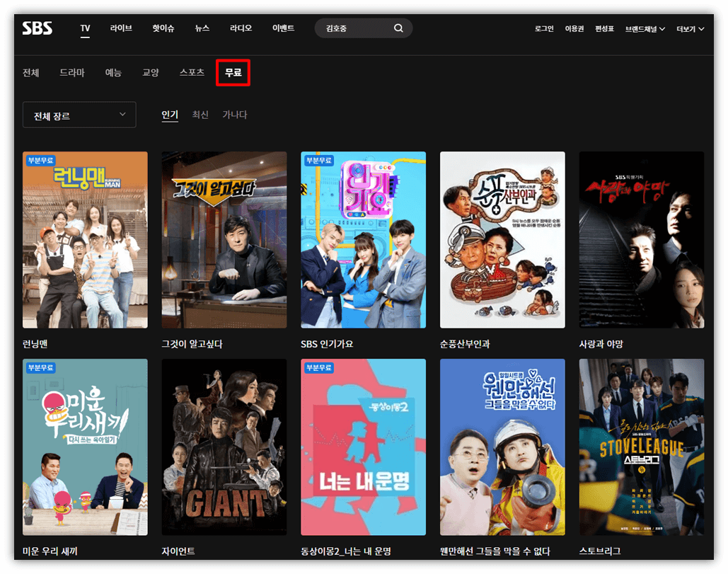
Task: Click the search field containing 김호중
Action: pyautogui.click(x=364, y=28)
